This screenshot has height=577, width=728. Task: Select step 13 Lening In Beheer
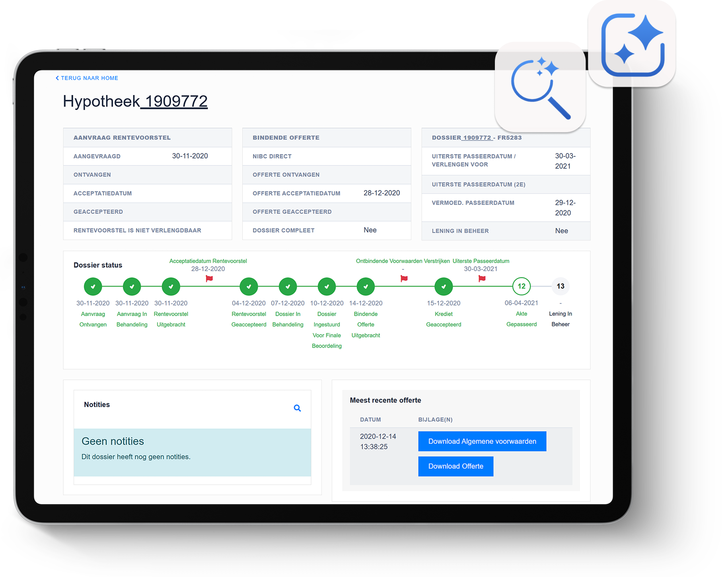(x=560, y=286)
